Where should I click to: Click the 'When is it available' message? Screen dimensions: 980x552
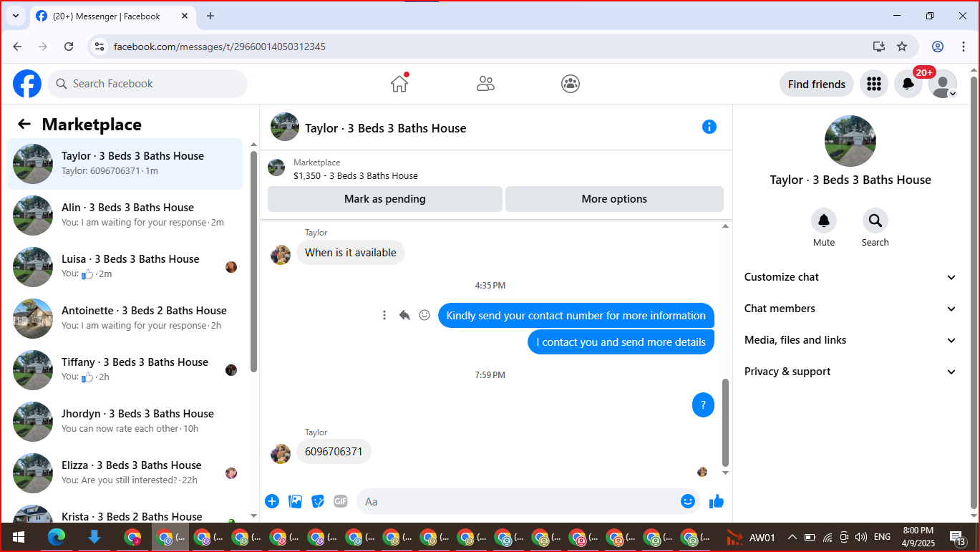pos(351,252)
